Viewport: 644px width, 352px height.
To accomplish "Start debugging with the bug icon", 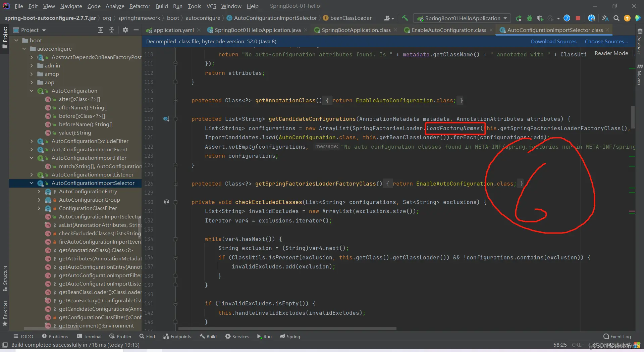I will point(530,18).
